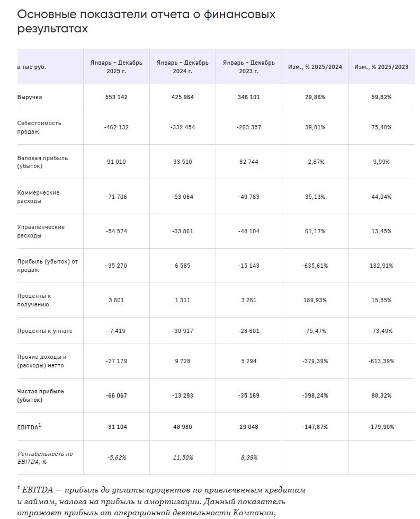Viewport: 420px width, 519px height.
Task: Select the 'Выручка' row label
Action: click(x=30, y=98)
